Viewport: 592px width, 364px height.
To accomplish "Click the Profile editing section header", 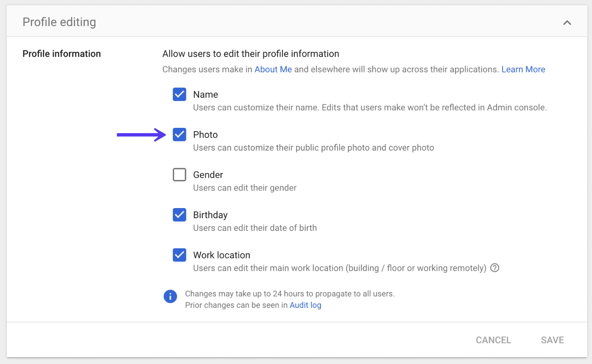I will 59,22.
